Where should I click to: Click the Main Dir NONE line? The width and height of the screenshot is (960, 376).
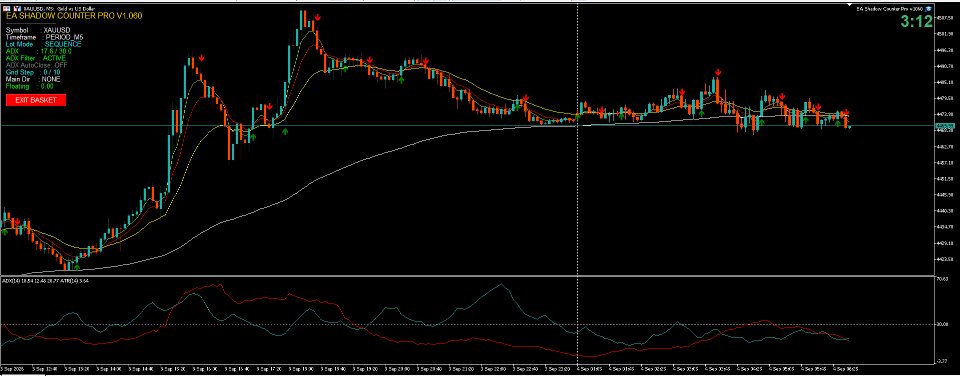pyautogui.click(x=32, y=79)
